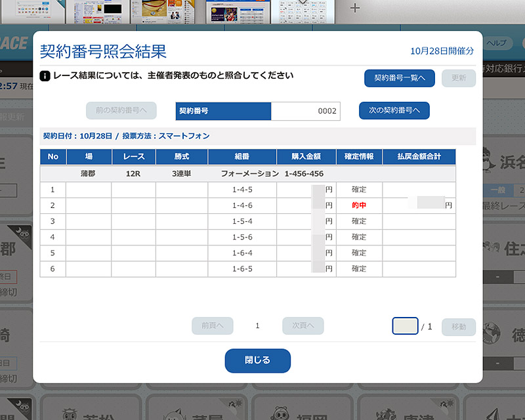This screenshot has width=525, height=420.
Task: Click the contract number field showing 0002
Action: coord(305,112)
